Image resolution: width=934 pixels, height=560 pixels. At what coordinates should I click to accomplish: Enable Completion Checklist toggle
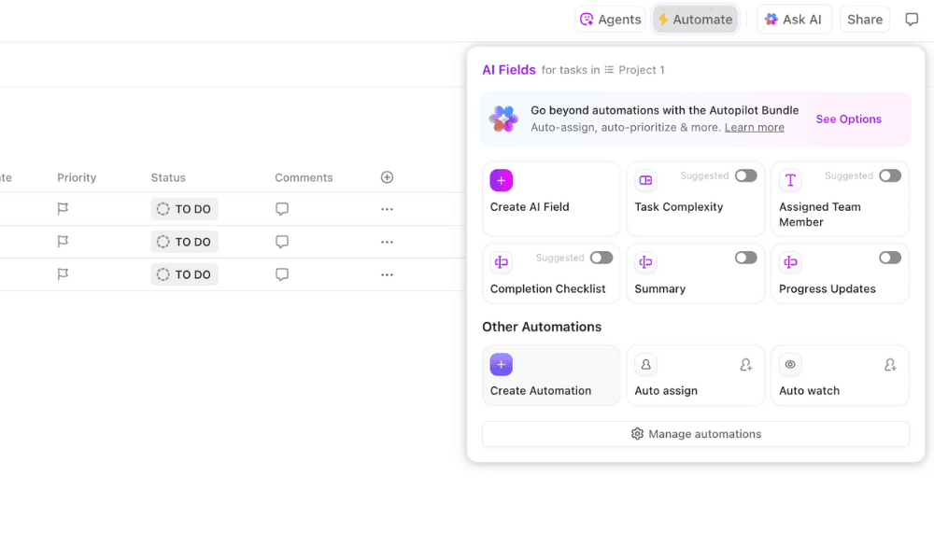601,258
